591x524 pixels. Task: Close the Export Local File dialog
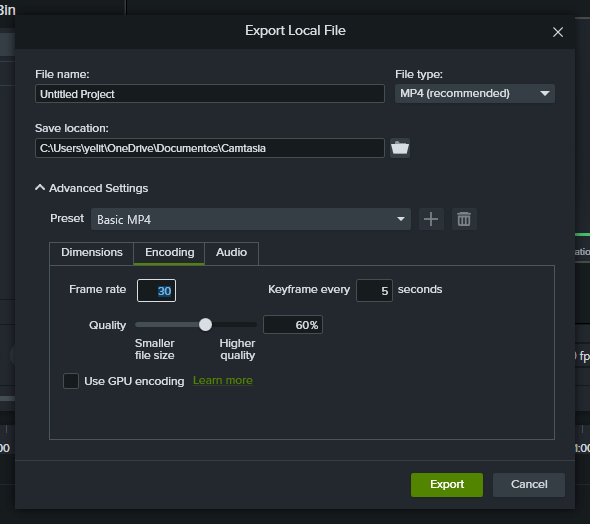(558, 32)
